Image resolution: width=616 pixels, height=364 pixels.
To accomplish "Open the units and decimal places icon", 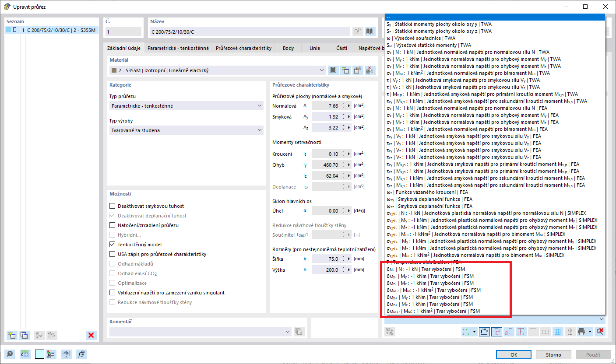I will click(x=25, y=354).
